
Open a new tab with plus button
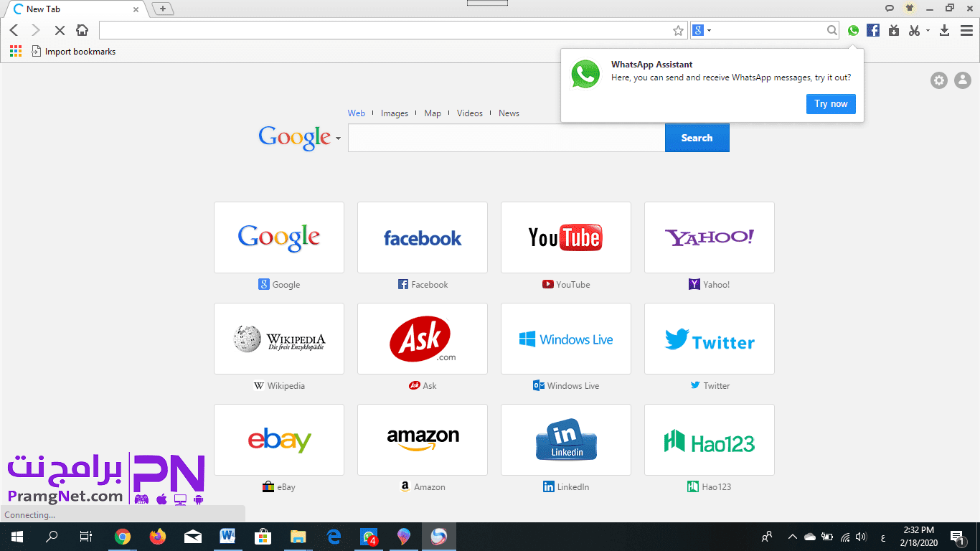163,9
